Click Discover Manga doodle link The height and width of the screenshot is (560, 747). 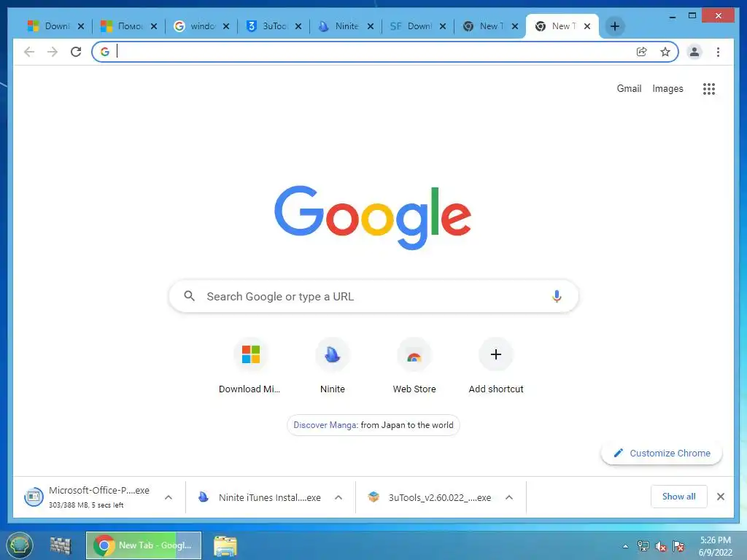coord(373,425)
